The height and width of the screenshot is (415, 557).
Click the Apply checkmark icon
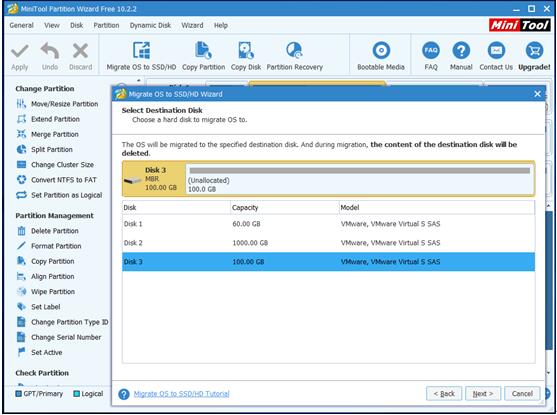pos(20,51)
